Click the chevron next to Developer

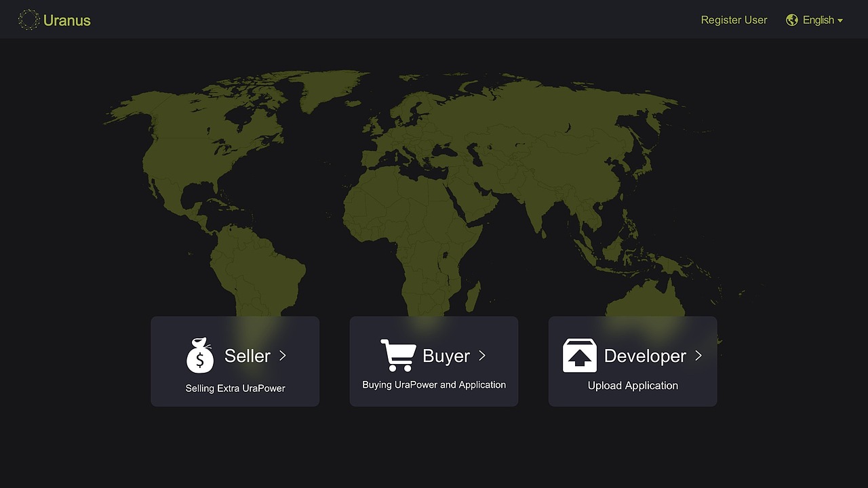(698, 356)
